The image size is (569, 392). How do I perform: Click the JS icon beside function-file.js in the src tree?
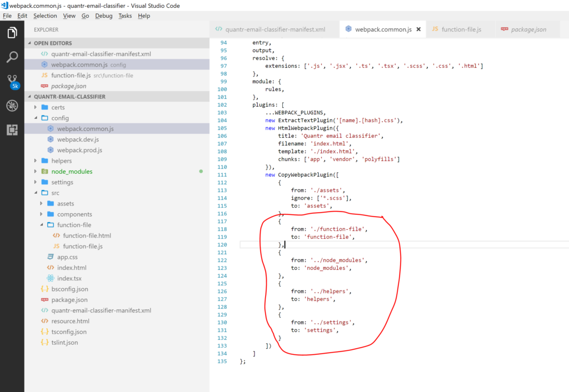click(x=56, y=246)
